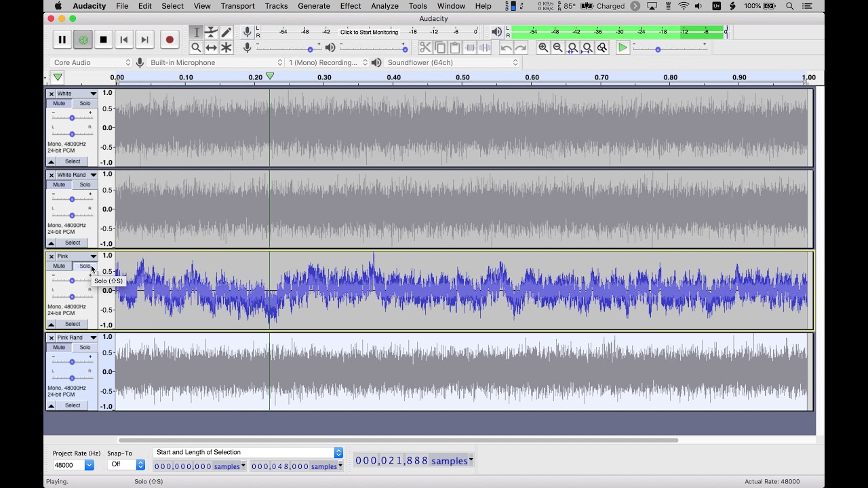Image resolution: width=868 pixels, height=488 pixels.
Task: Open the Built-in Microphone device dropdown
Action: pyautogui.click(x=216, y=62)
